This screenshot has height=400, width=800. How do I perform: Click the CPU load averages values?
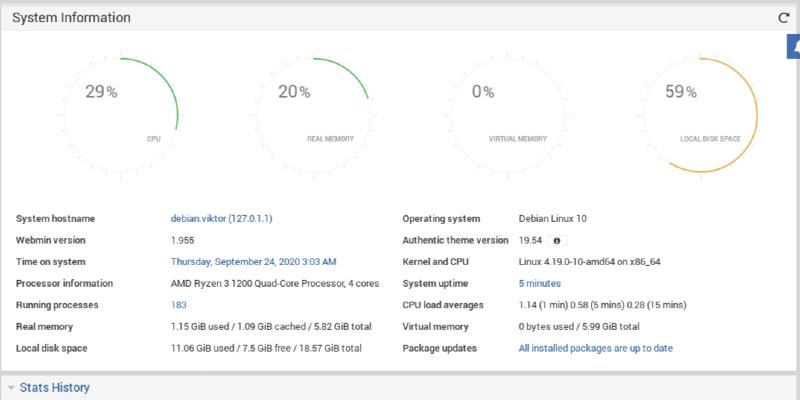point(602,305)
